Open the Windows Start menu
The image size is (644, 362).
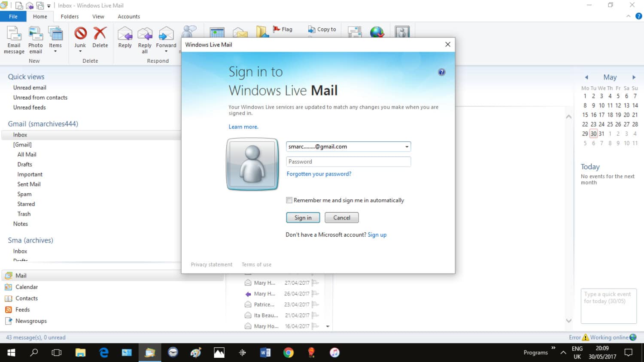pyautogui.click(x=12, y=353)
